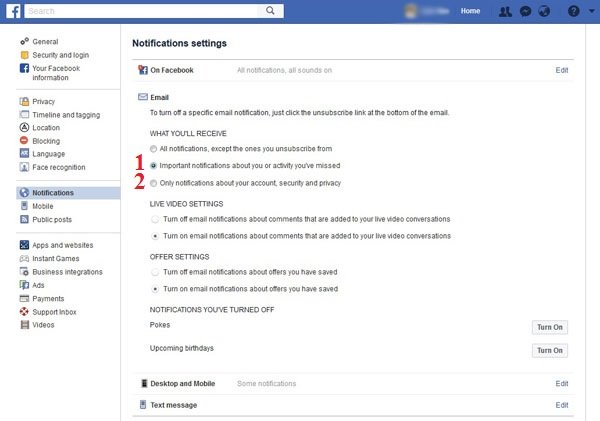Turn On Pokes notifications
Screen dimensions: 600x421
(550, 327)
